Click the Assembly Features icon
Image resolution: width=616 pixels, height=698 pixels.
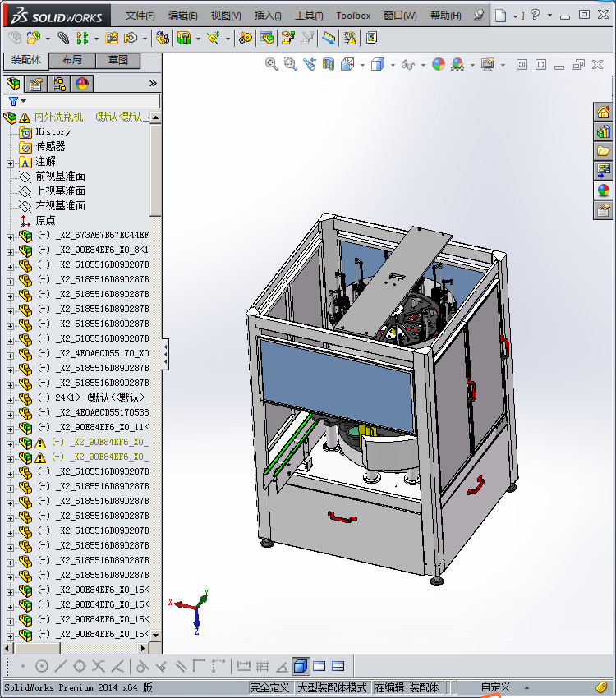[x=184, y=39]
